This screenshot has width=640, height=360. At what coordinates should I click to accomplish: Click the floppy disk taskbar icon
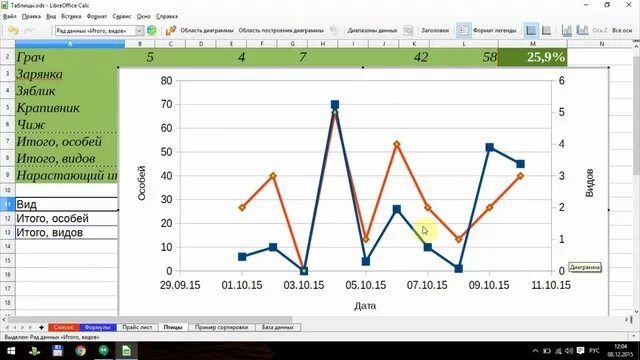coord(58,351)
